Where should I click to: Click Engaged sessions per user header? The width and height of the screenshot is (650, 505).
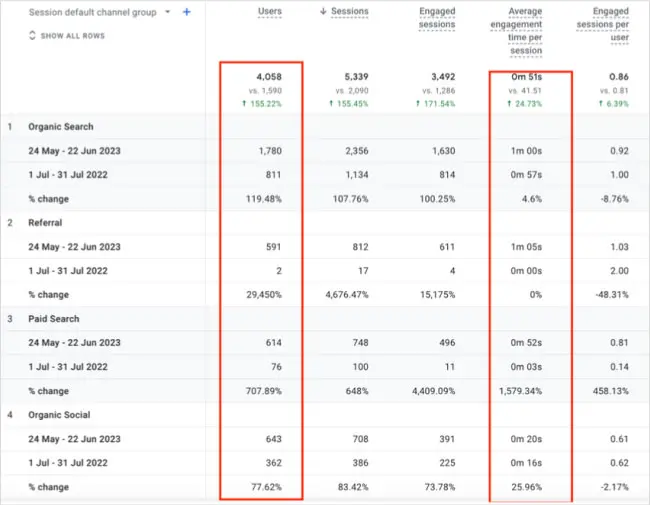(x=603, y=24)
